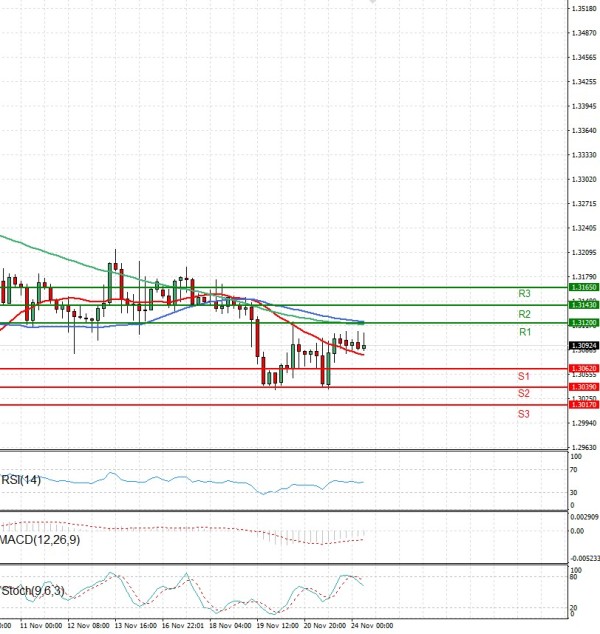Select the R1 resistance label
The image size is (600, 634).
[x=524, y=332]
